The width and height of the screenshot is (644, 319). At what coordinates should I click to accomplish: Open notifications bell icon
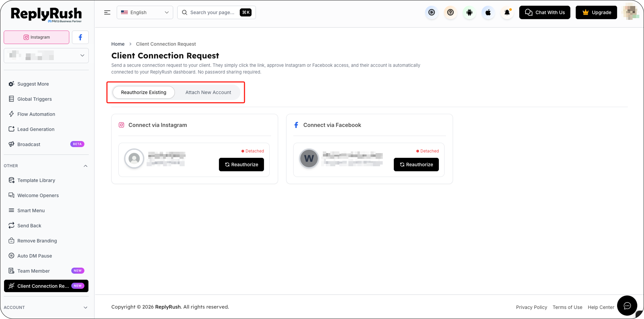[x=507, y=12]
